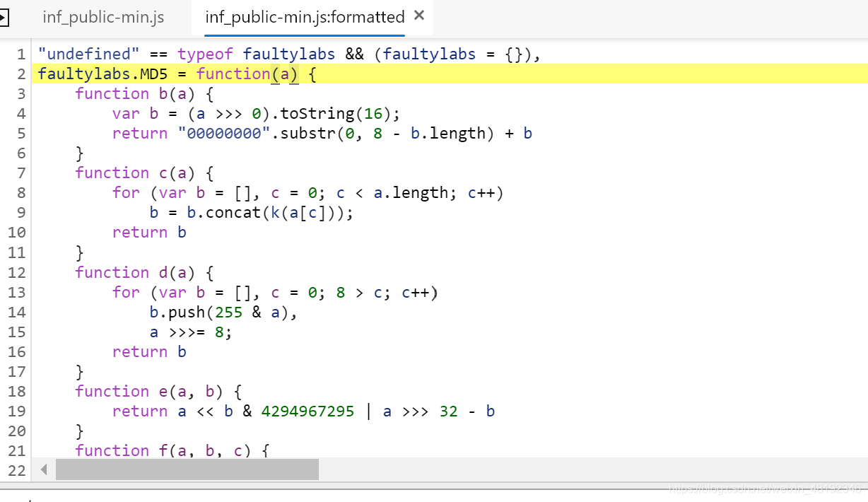Screen dimensions: 868x502
Task: Click "function f(a, b, c)" declaration text
Action: click(163, 450)
